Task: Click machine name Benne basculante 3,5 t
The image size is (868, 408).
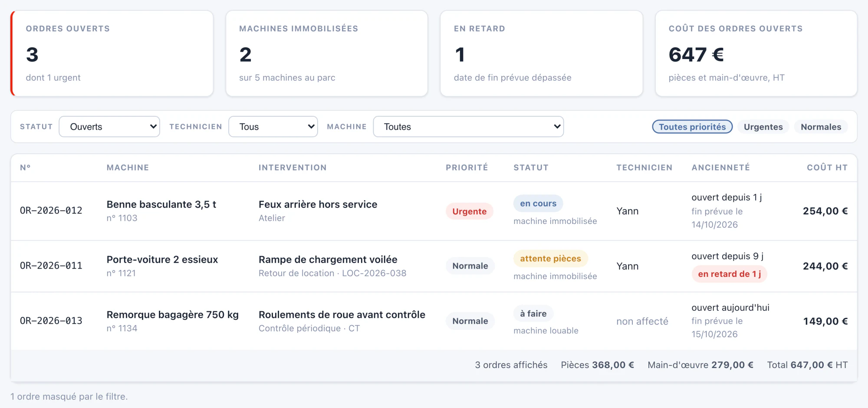Action: pyautogui.click(x=161, y=204)
